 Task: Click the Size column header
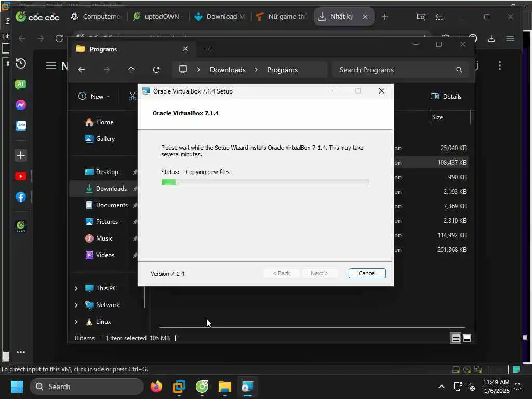449,117
